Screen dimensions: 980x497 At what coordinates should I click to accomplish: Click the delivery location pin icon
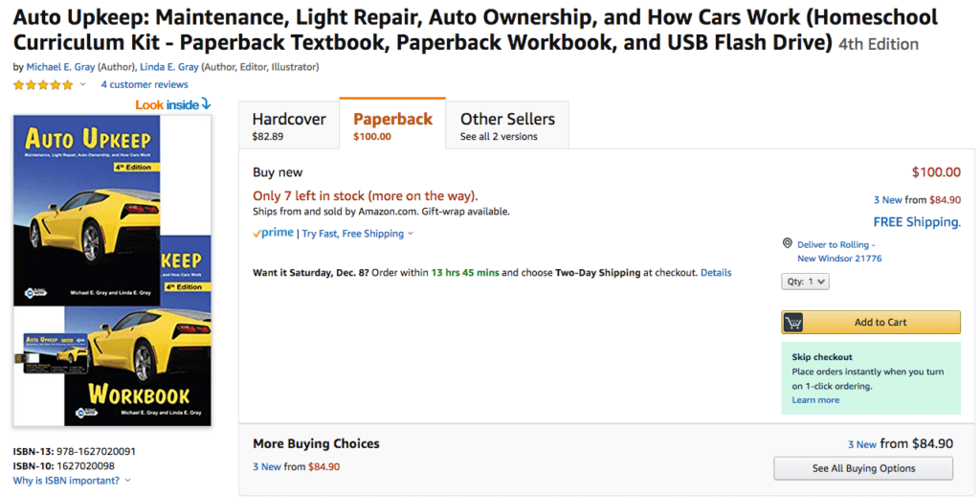[x=787, y=244]
